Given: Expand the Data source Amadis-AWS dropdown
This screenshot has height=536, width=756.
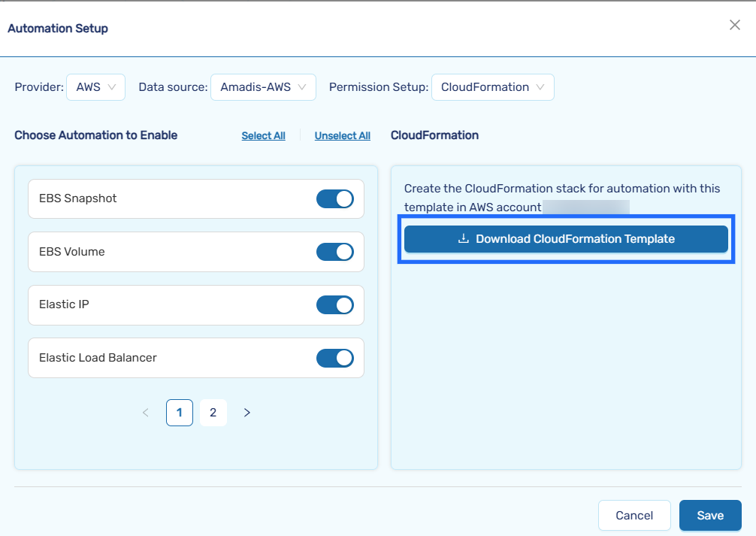Looking at the screenshot, I should coord(263,87).
